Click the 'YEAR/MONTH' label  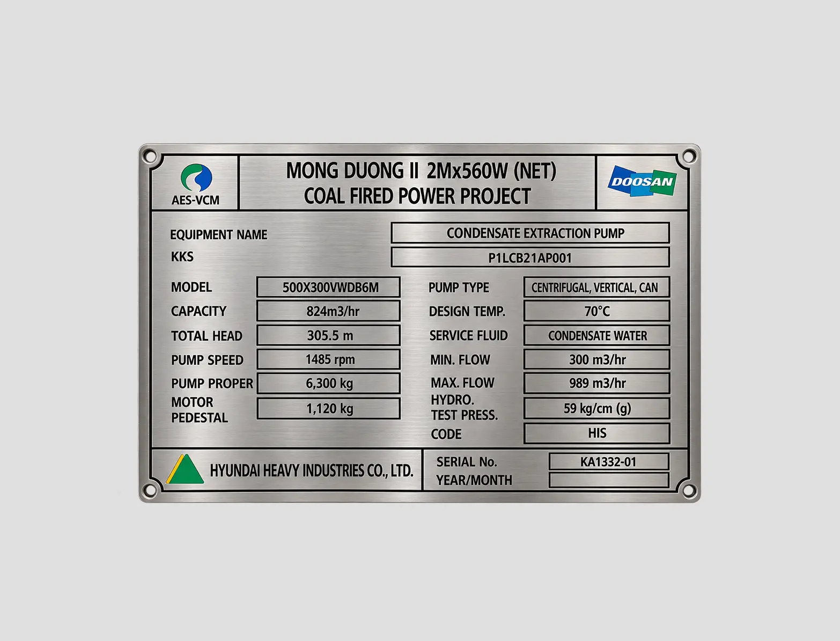point(474,481)
